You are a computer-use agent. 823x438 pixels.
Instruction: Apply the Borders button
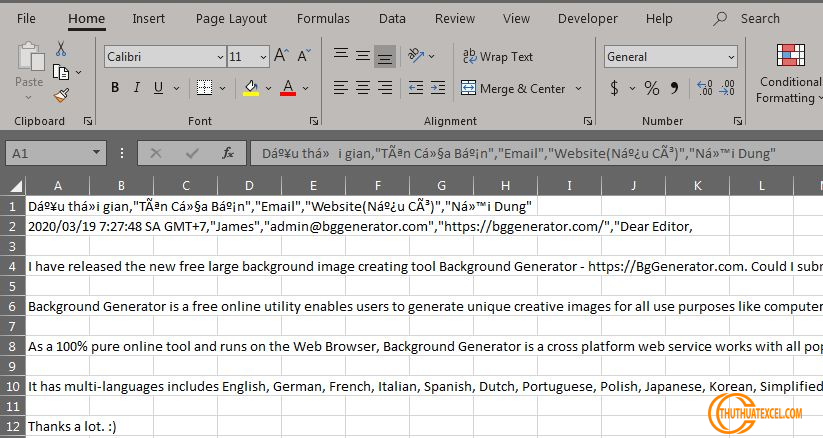(204, 88)
